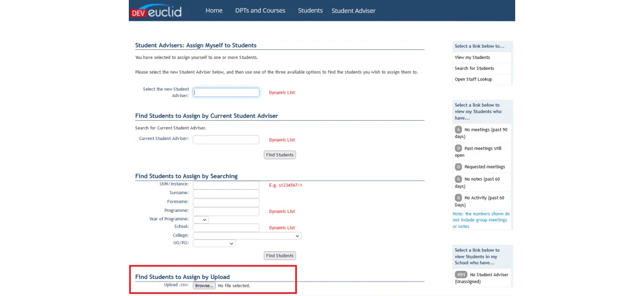Click Dynamic List beside Programme field

tap(282, 211)
